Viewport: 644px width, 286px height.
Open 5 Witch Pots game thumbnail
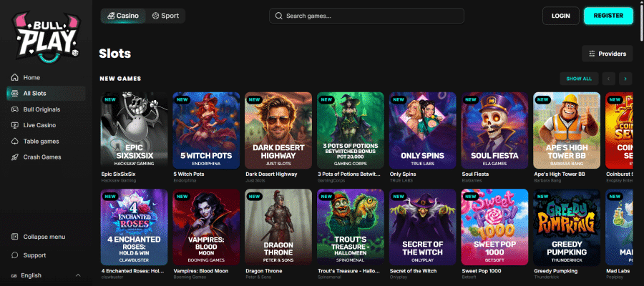click(x=206, y=130)
